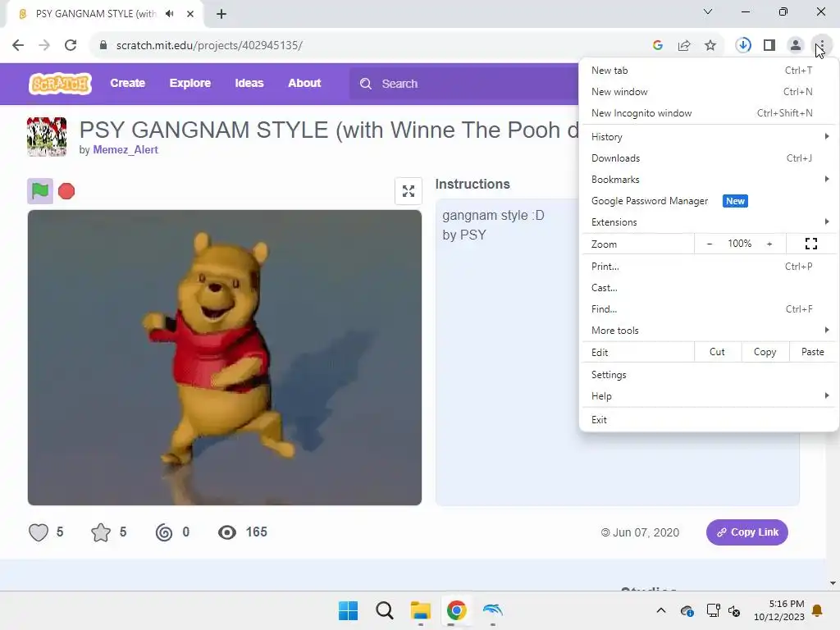
Task: Click the browser address bar URL
Action: point(209,46)
